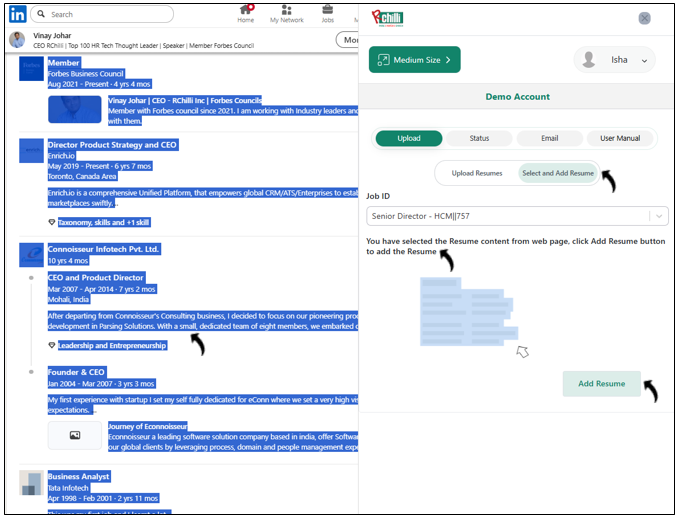Open the User Manual tab
675x520 pixels.
619,138
